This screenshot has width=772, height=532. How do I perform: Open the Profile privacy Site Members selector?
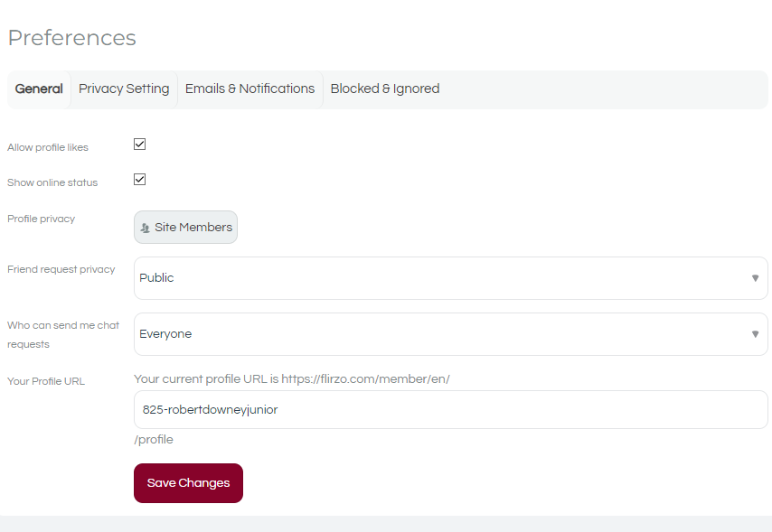(185, 228)
